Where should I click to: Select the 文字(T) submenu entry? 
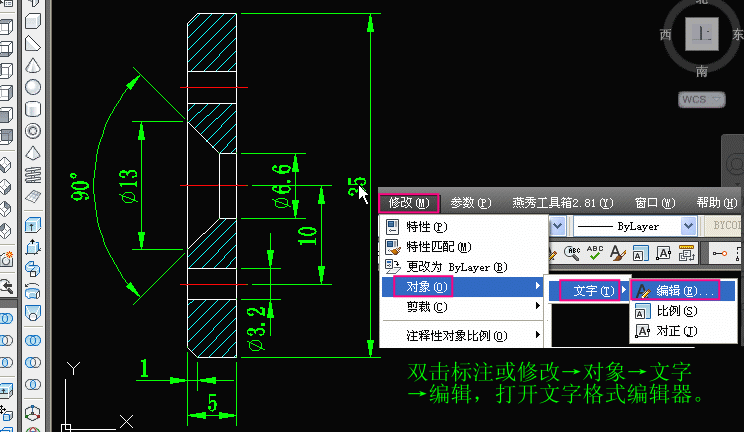(589, 291)
